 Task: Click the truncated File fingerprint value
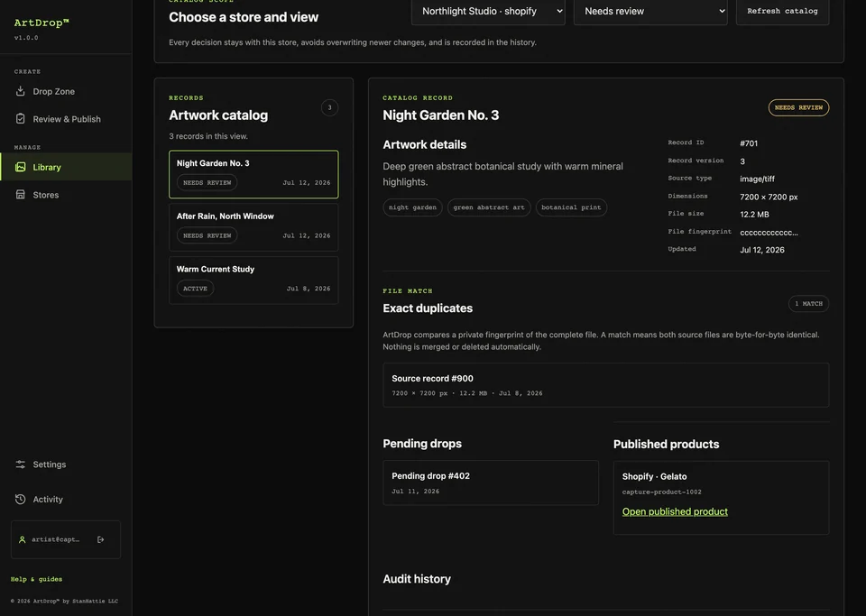click(x=769, y=233)
